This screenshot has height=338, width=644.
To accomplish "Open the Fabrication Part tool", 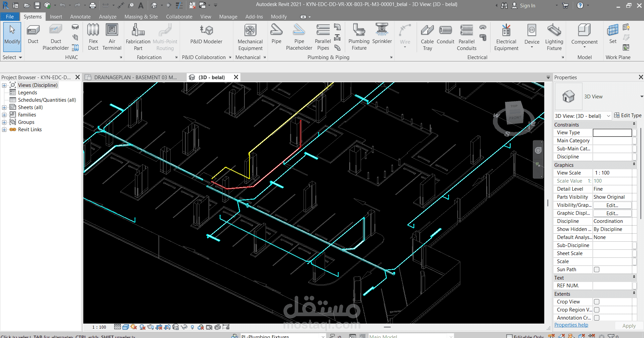I will click(x=138, y=37).
